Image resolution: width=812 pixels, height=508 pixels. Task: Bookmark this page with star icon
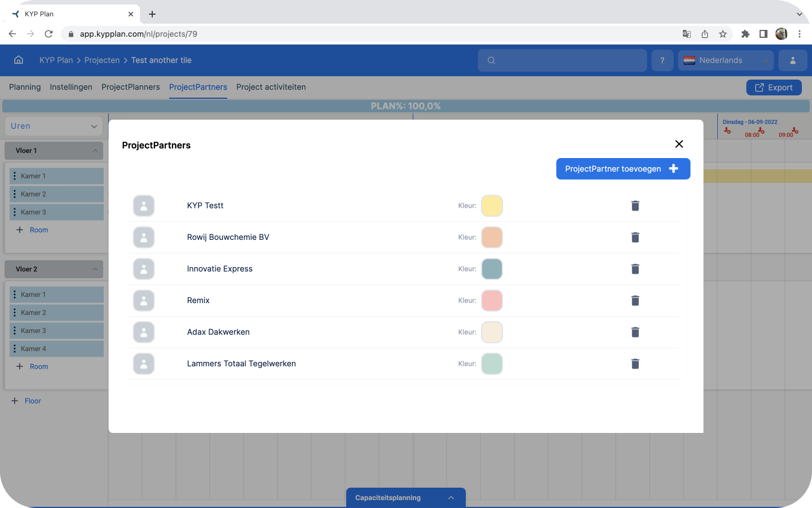[x=723, y=34]
